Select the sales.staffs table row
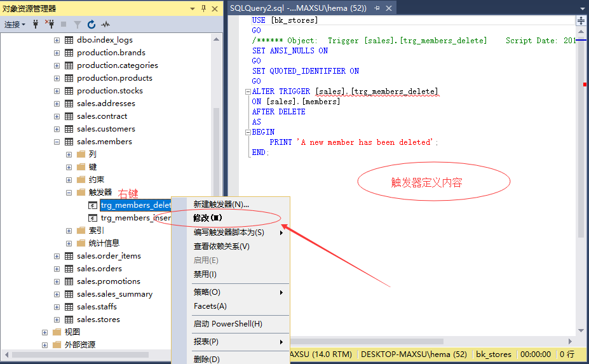Image resolution: width=589 pixels, height=364 pixels. click(97, 307)
